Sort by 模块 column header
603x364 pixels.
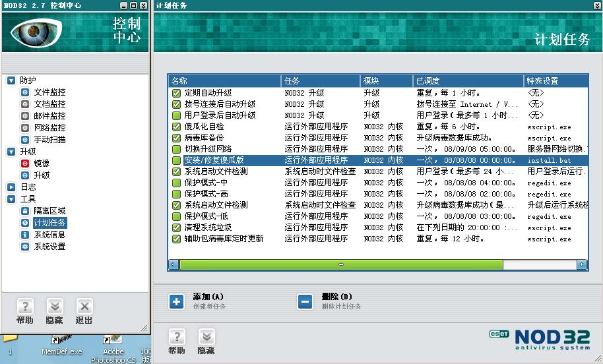[x=387, y=80]
